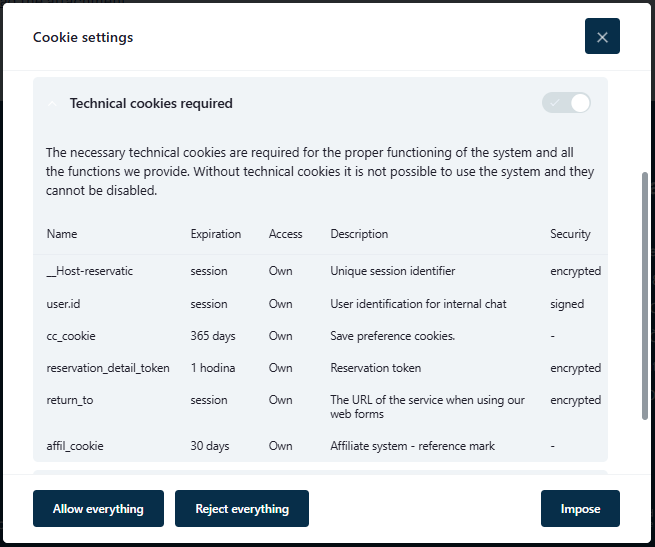Click the Technical cookies required heading
Image resolution: width=655 pixels, height=547 pixels.
151,104
